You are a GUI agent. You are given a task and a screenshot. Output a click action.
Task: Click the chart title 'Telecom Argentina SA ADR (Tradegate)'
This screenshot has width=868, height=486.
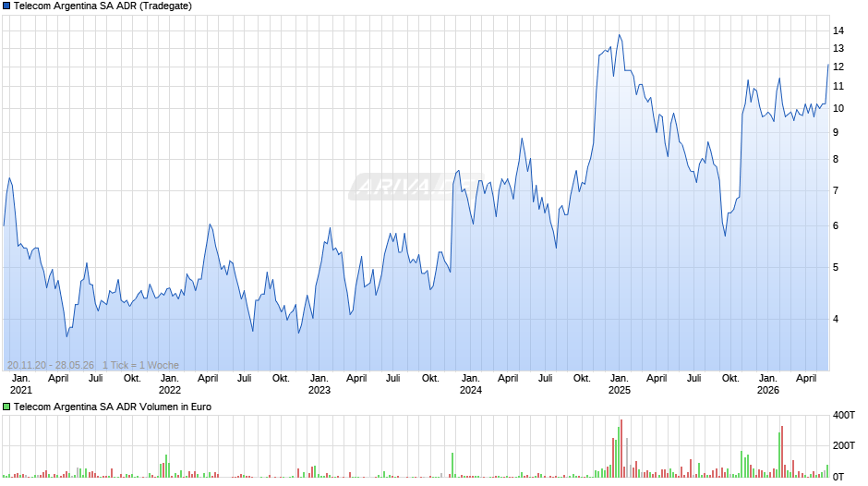[102, 6]
